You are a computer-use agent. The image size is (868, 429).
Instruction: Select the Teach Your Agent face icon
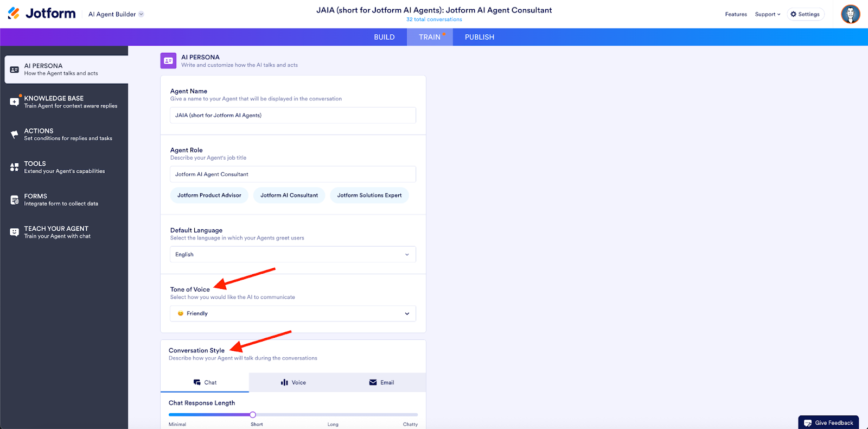pos(15,232)
